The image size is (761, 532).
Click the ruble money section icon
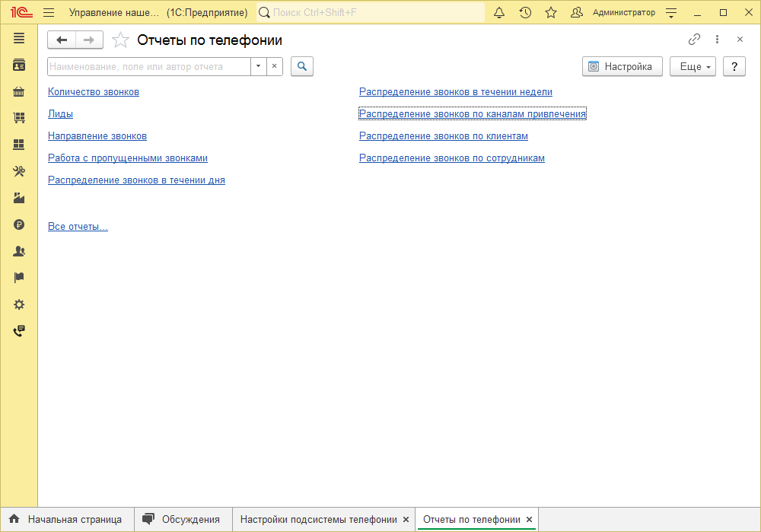pyautogui.click(x=19, y=225)
